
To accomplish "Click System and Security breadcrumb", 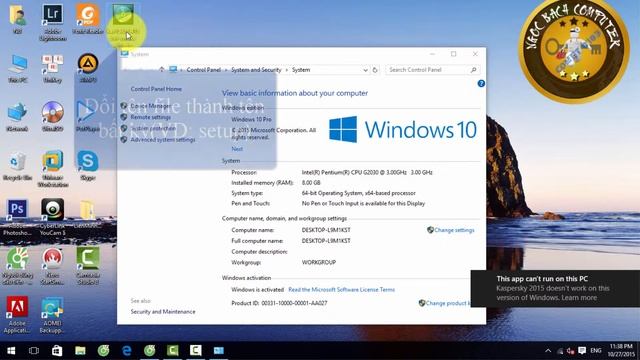I will coord(256,70).
